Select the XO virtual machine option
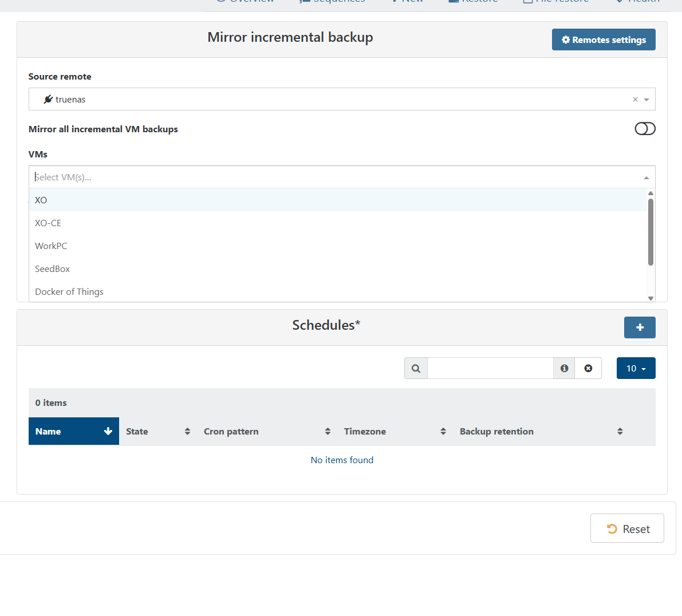The height and width of the screenshot is (616, 682). pyautogui.click(x=41, y=200)
